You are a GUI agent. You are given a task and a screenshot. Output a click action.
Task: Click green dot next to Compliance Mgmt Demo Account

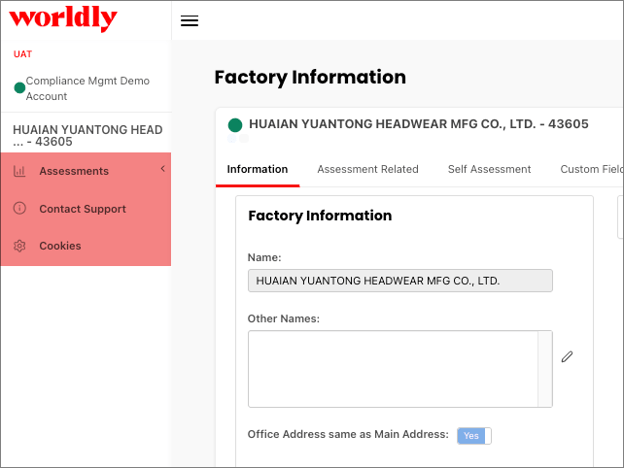coord(20,88)
